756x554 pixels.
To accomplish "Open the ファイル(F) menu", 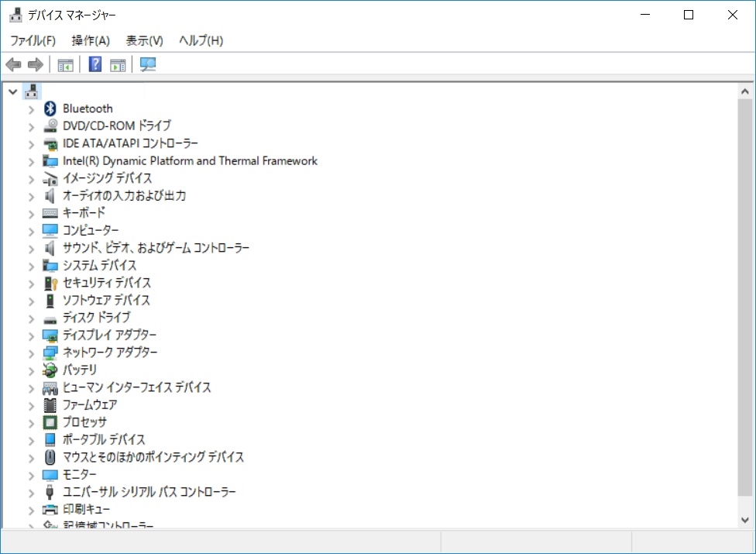I will pyautogui.click(x=33, y=40).
